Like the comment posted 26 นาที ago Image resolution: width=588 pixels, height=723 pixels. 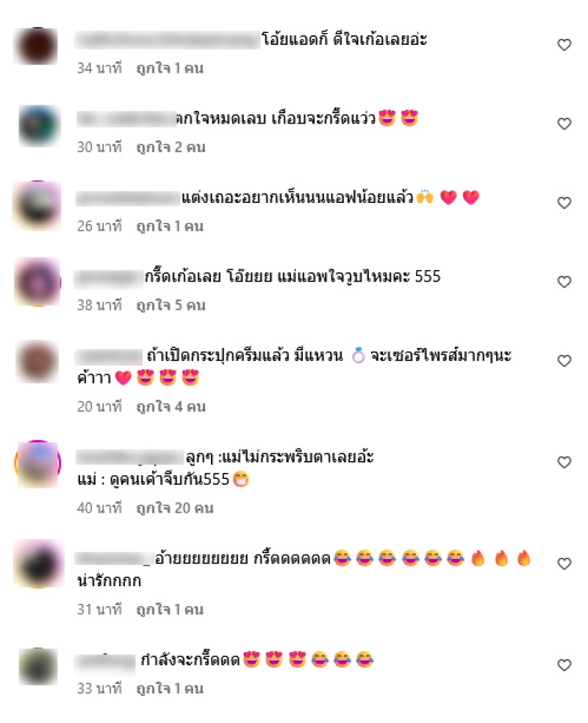[x=564, y=203]
